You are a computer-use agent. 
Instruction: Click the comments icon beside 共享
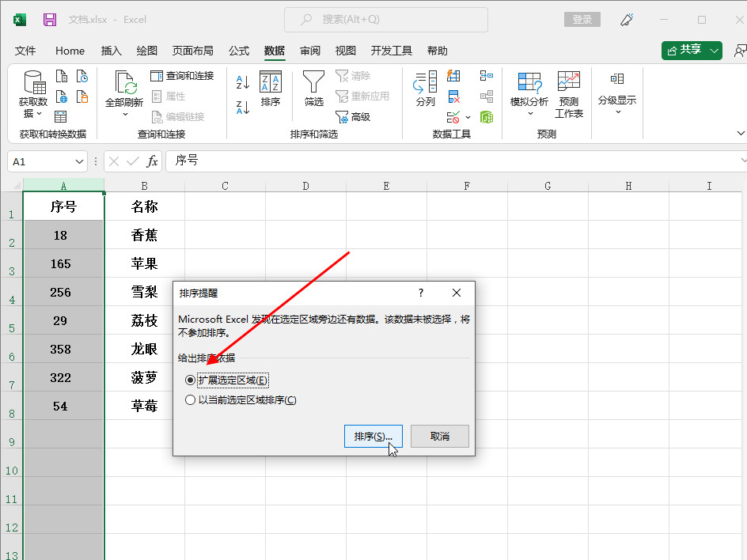click(x=740, y=51)
